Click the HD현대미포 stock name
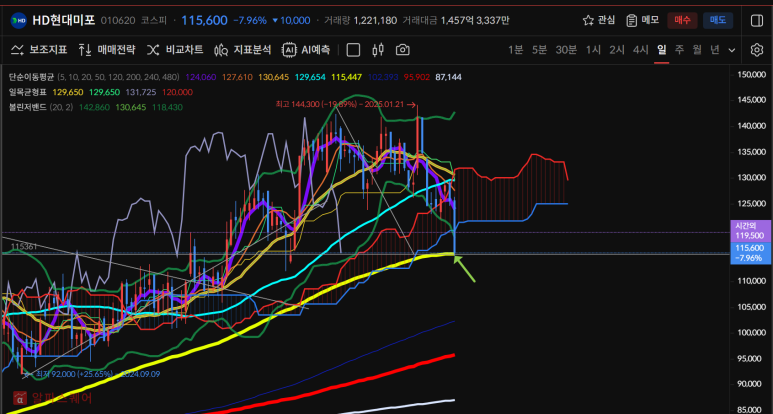Screen dimensions: 773x414 64,20
